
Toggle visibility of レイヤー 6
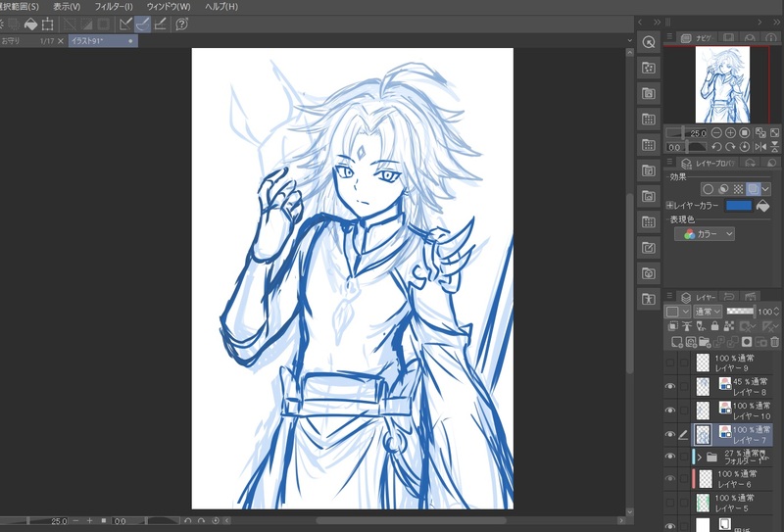[x=670, y=478]
